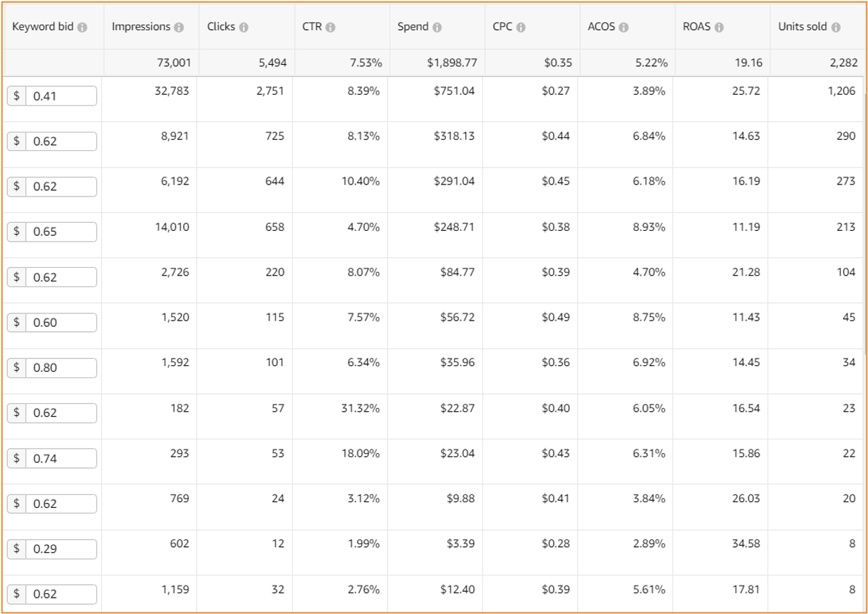Click the Impressions info icon

pyautogui.click(x=179, y=27)
